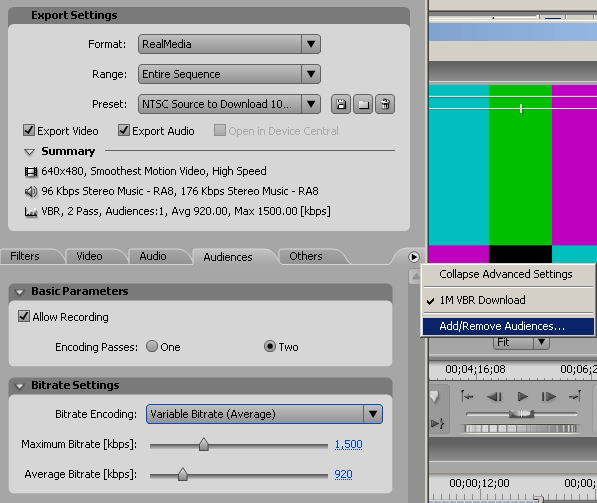
Task: Open the Preset dropdown list
Action: click(229, 104)
